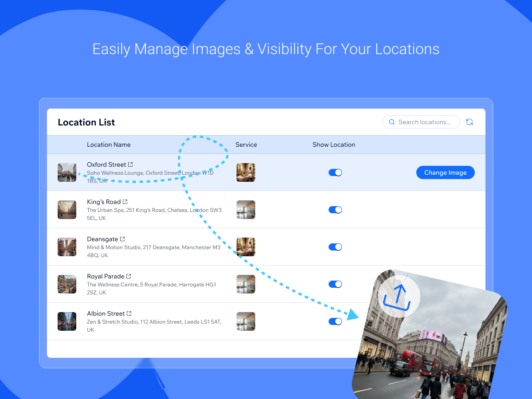Open the Albion Street location name
Viewport: 532px width, 399px height.
pyautogui.click(x=106, y=313)
